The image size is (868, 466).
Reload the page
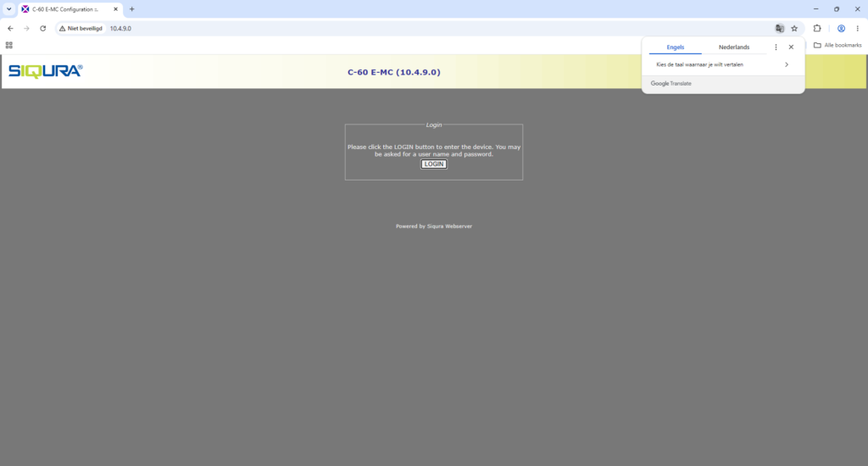point(42,28)
